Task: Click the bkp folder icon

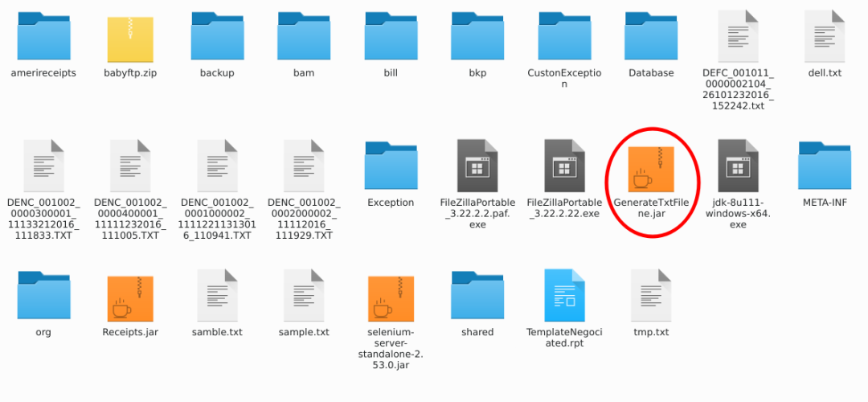Action: [477, 35]
